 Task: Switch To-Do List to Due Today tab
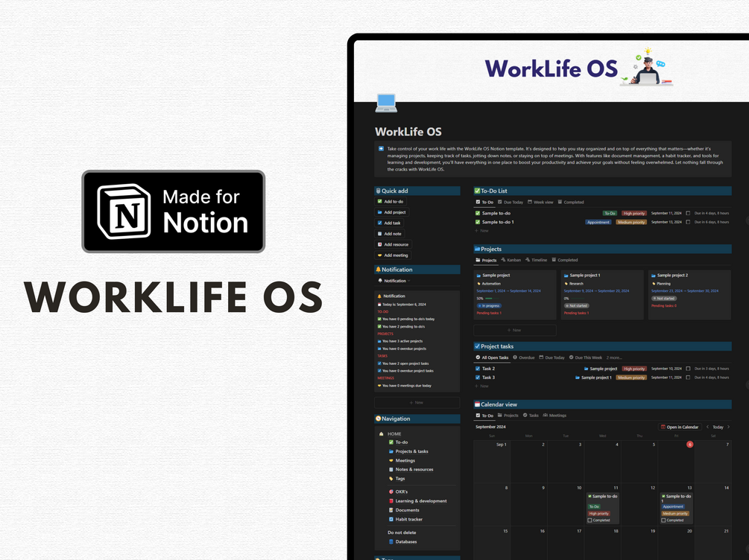point(511,203)
